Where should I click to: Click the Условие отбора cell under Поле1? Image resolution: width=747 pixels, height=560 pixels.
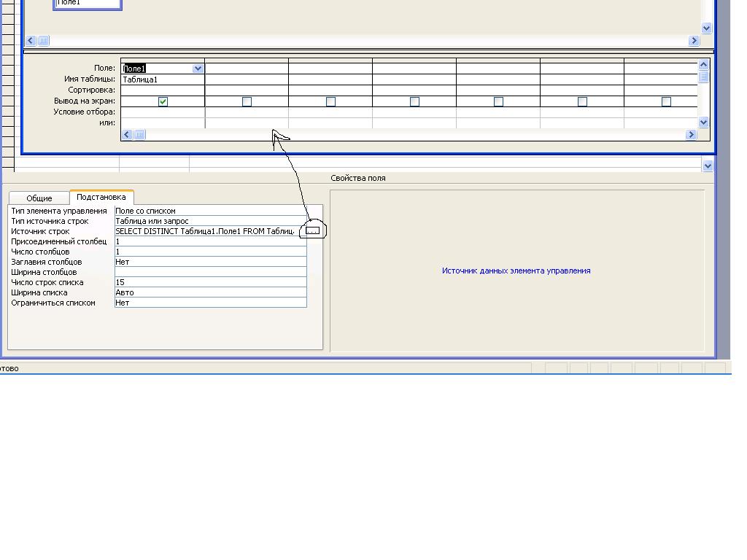click(163, 112)
